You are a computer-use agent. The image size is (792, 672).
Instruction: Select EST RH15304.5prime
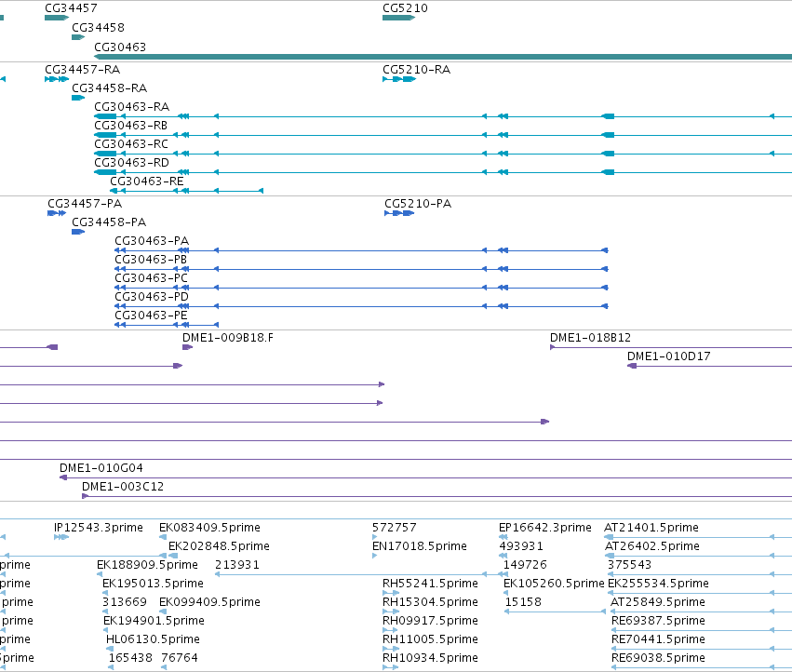430,602
